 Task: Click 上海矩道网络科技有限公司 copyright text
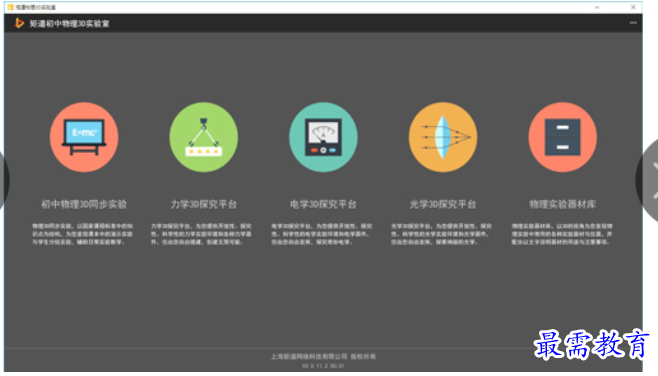pos(323,357)
